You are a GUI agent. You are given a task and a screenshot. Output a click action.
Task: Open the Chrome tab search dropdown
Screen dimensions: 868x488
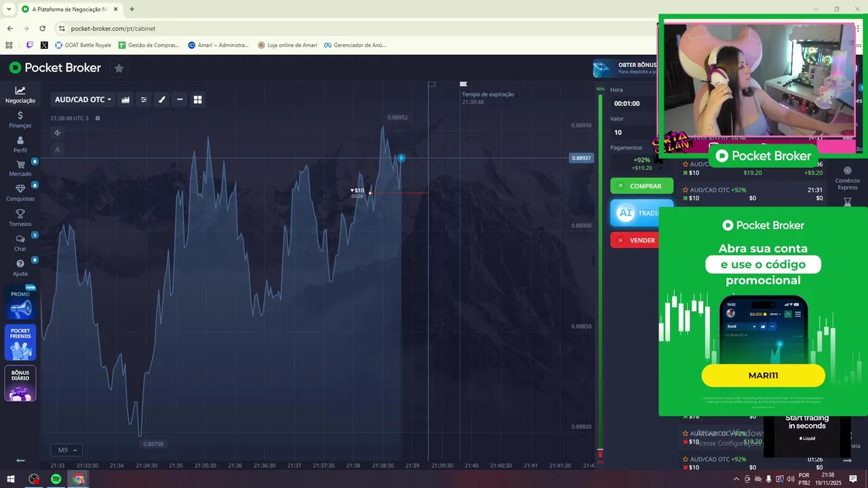pos(9,9)
